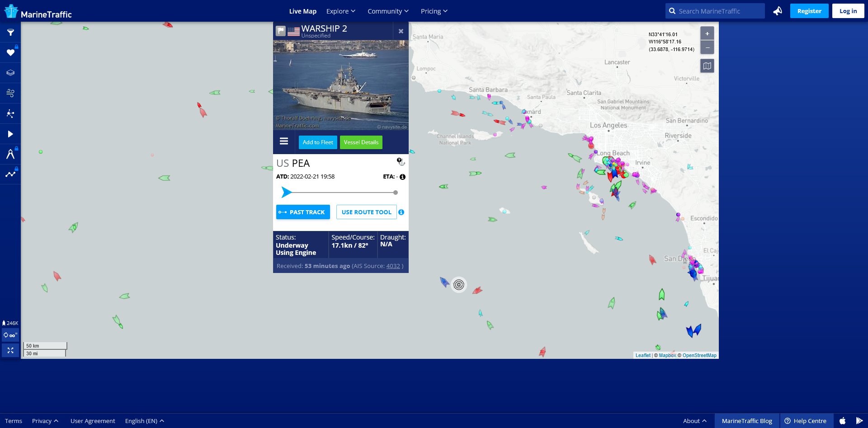Image resolution: width=868 pixels, height=428 pixels.
Task: Click the Search MarineTraffic field
Action: click(x=715, y=11)
